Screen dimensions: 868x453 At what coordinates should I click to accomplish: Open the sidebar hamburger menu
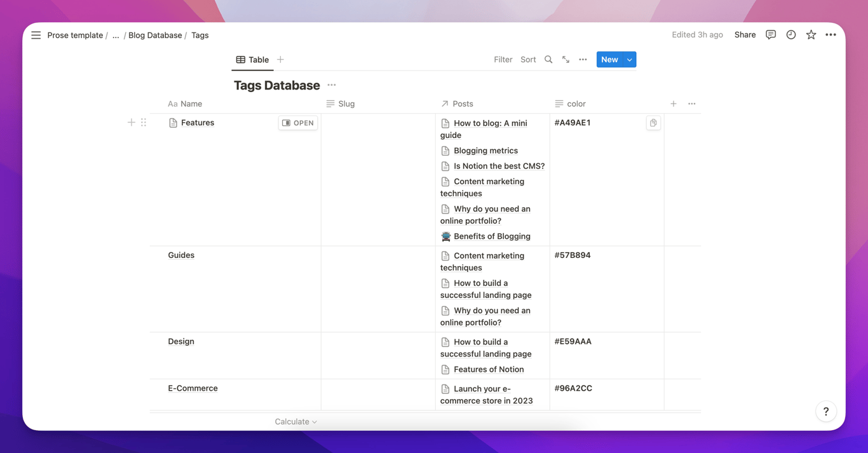36,35
